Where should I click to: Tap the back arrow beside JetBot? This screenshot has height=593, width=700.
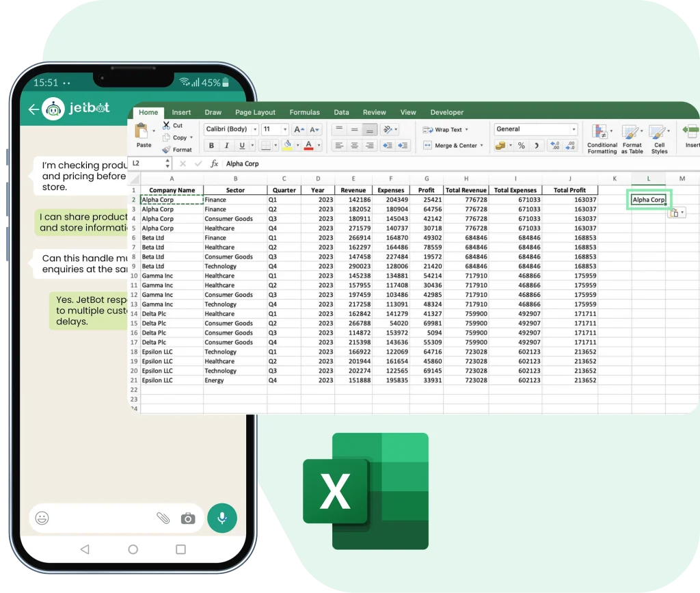pos(33,109)
